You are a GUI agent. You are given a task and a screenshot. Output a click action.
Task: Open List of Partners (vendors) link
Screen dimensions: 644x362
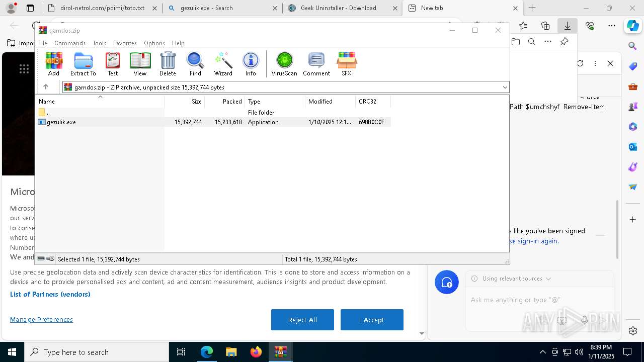pos(50,295)
